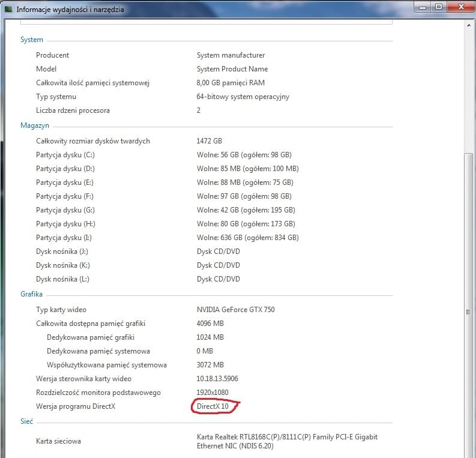Minimize the Informacje wydajności window
Image resolution: width=476 pixels, height=458 pixels.
[x=421, y=7]
